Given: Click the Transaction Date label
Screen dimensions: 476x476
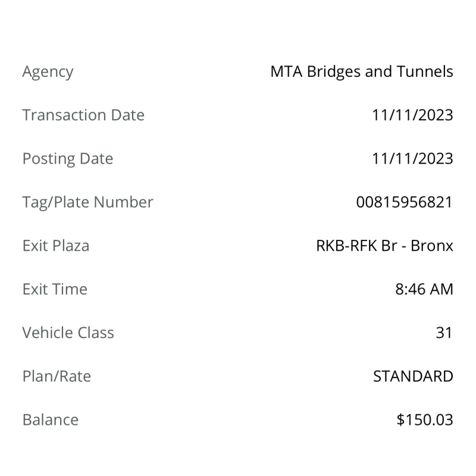Looking at the screenshot, I should pyautogui.click(x=83, y=115).
